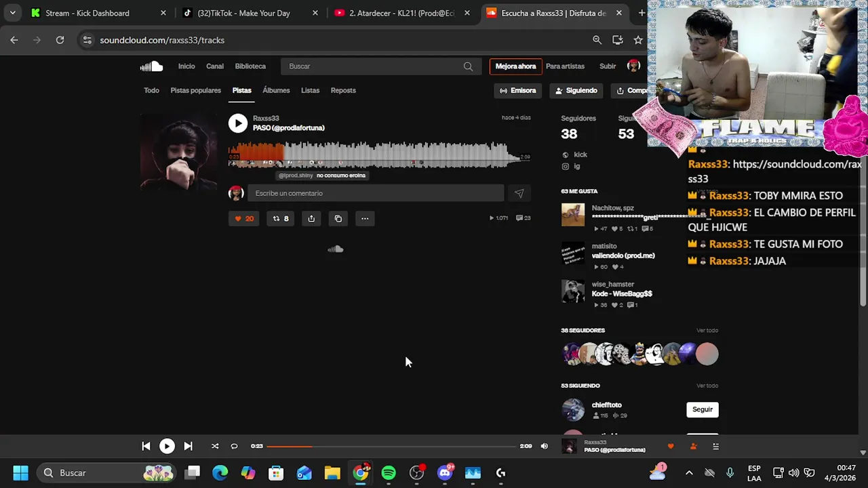Image resolution: width=868 pixels, height=488 pixels.
Task: Open Discord from the taskbar
Action: pos(445,473)
